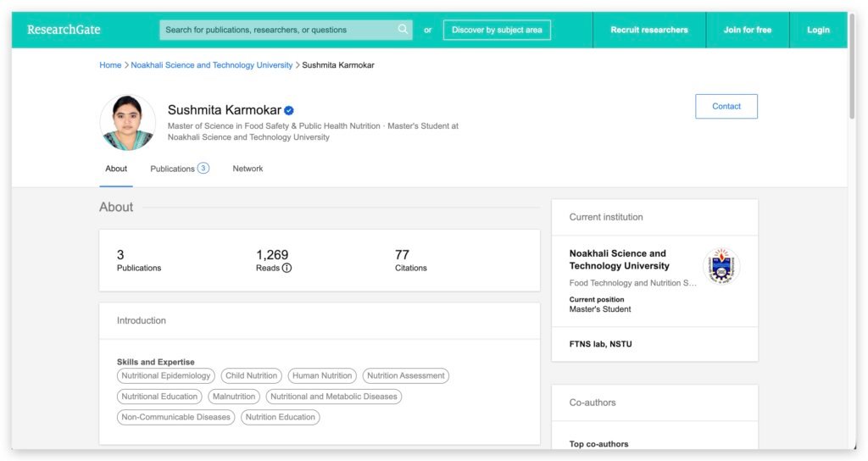Click the Skills and Expertise label

(x=156, y=362)
